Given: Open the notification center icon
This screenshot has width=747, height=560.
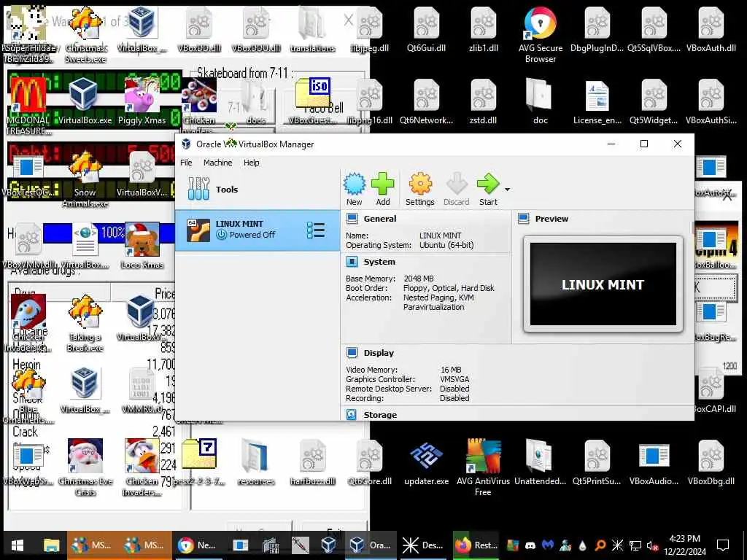Looking at the screenshot, I should (x=723, y=545).
